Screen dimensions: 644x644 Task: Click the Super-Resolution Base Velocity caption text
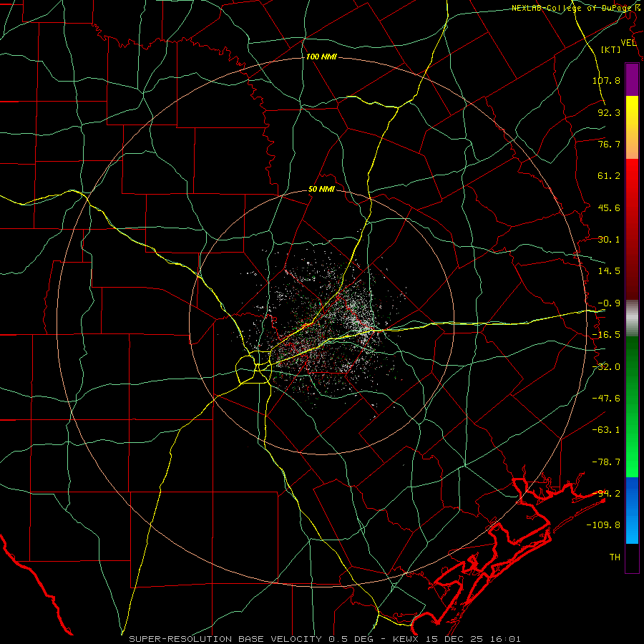[325, 639]
